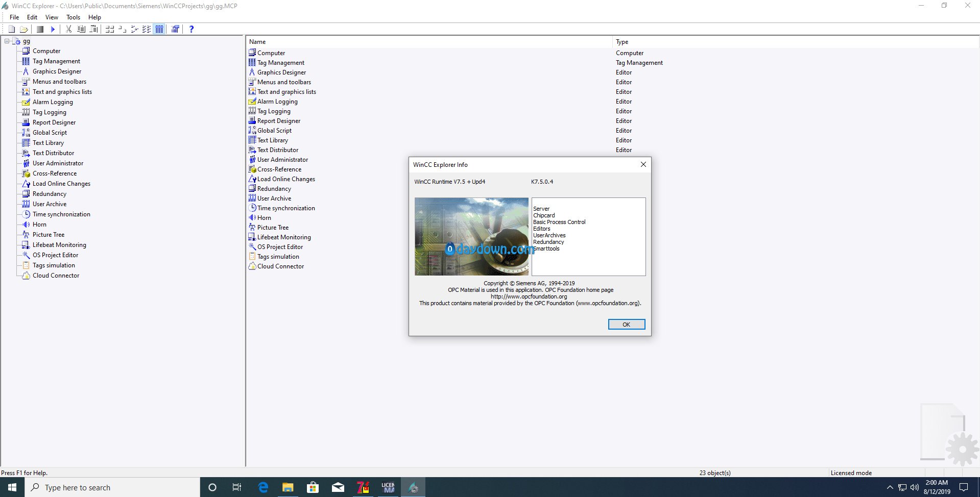
Task: Switch to List view icon
Action: point(134,29)
